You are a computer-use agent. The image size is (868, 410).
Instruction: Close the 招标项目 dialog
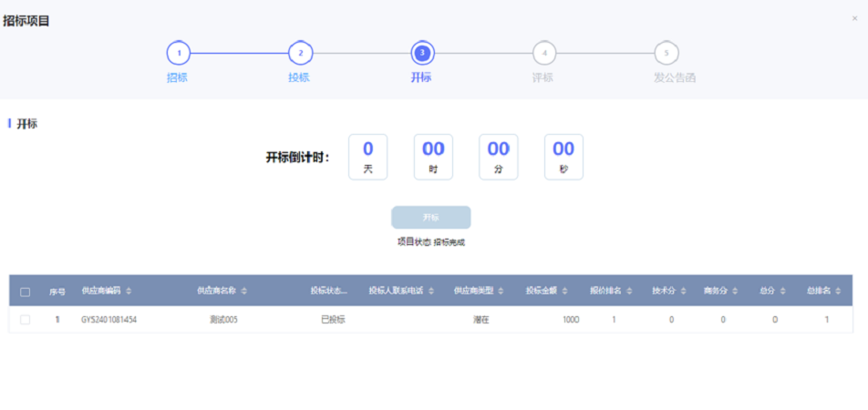[854, 18]
